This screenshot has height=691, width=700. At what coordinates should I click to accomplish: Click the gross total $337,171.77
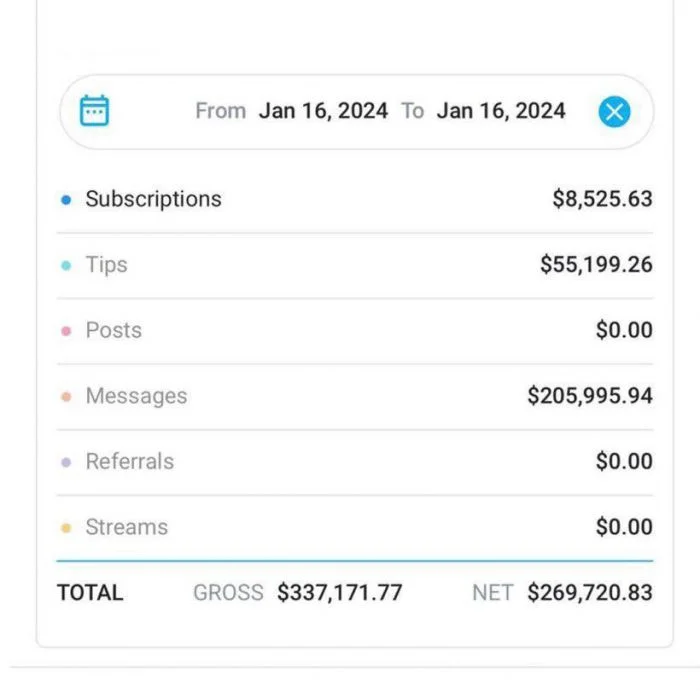pos(340,592)
